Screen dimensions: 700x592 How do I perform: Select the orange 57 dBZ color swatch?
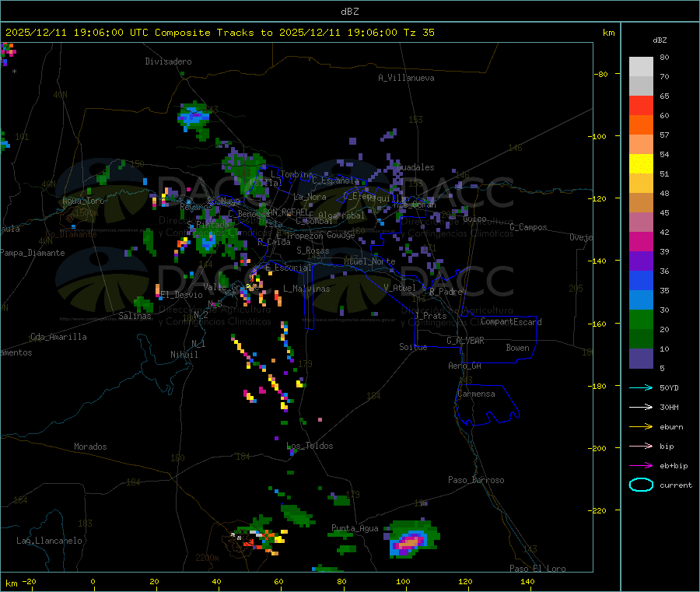641,125
